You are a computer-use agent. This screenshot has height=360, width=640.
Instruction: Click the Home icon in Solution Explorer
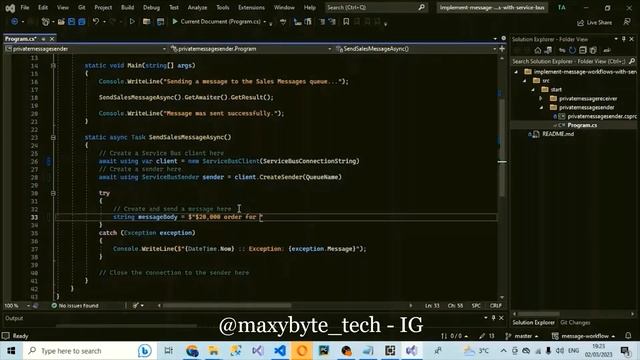pos(538,50)
